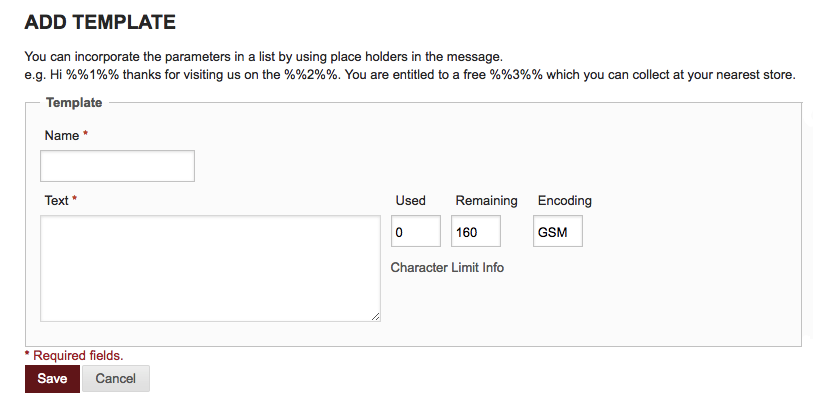813x420 pixels.
Task: Click the Template fieldset legend
Action: (73, 102)
